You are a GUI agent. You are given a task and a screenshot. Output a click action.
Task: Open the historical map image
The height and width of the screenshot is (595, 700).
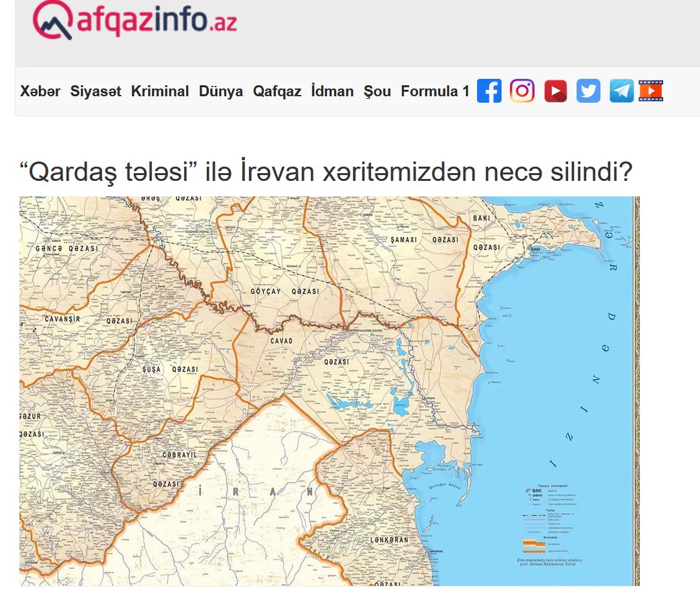330,391
